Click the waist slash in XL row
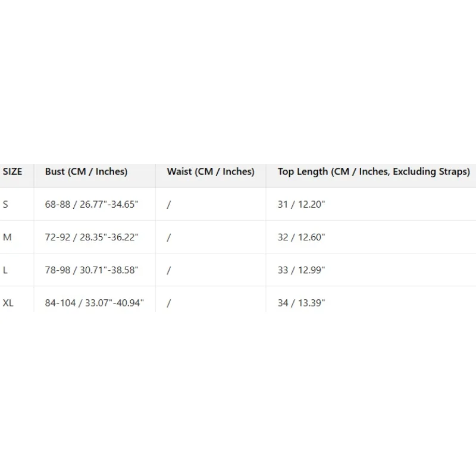This screenshot has height=476, width=476. coord(169,303)
